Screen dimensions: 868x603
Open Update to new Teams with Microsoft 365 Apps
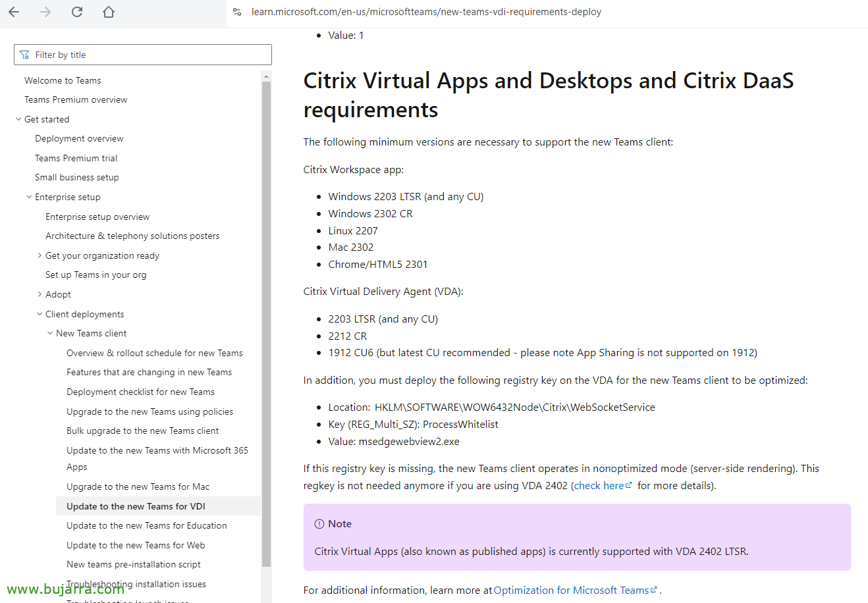click(x=157, y=458)
